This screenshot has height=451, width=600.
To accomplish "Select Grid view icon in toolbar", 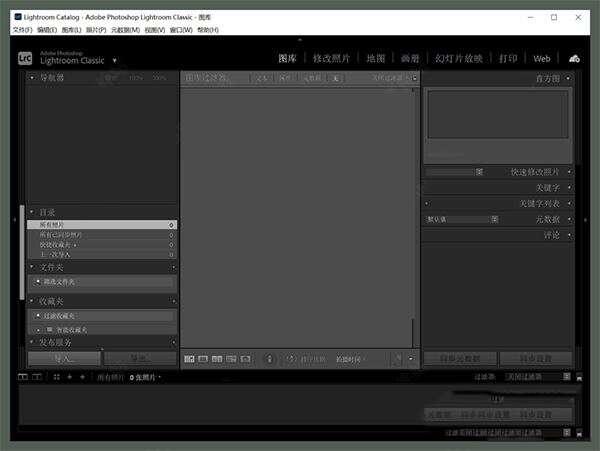I will coord(189,358).
